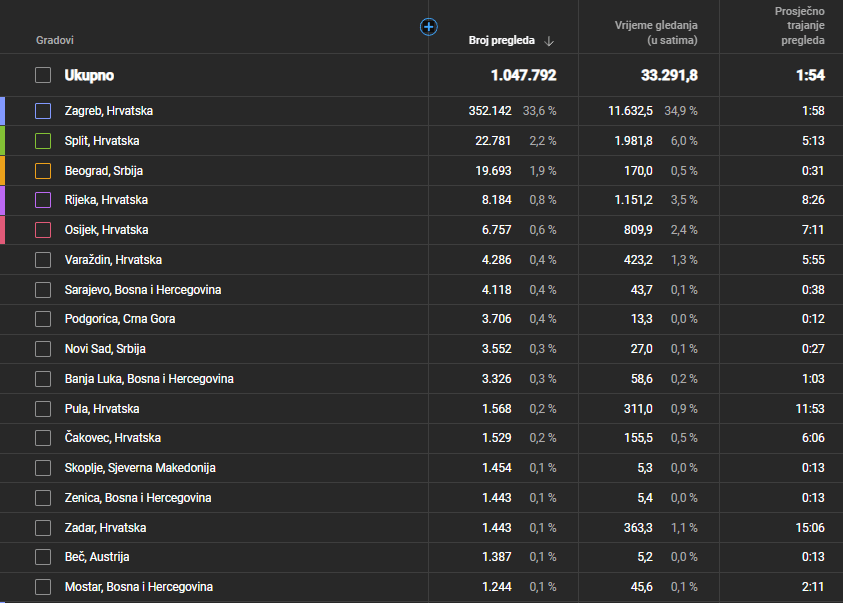
Task: Uncheck the Zagreb, Hrvatska checkbox
Action: coord(42,111)
